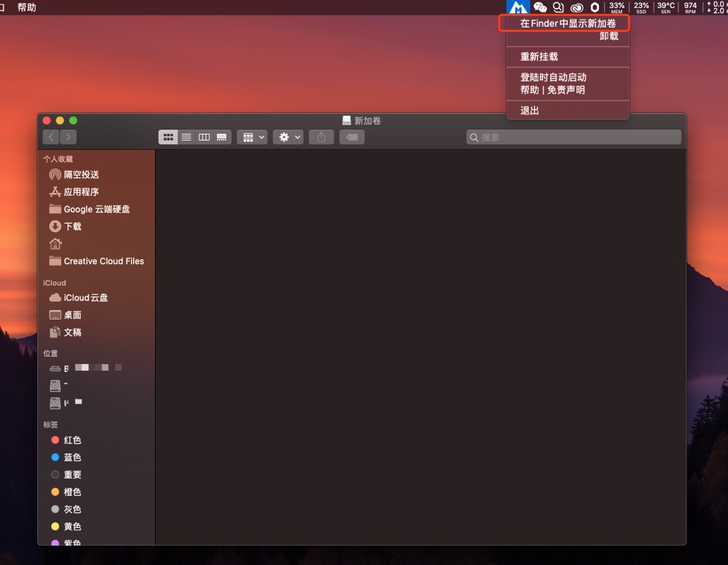The image size is (728, 565).
Task: Switch Finder to column view
Action: (204, 136)
